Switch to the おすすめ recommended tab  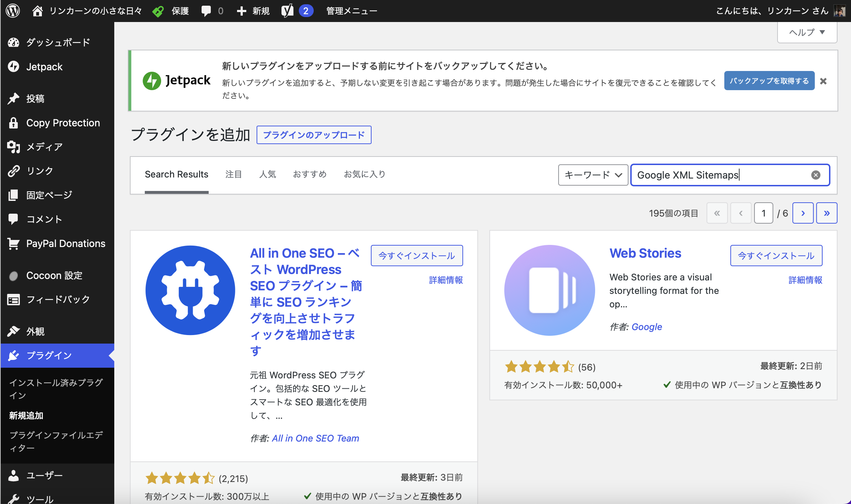pos(310,175)
